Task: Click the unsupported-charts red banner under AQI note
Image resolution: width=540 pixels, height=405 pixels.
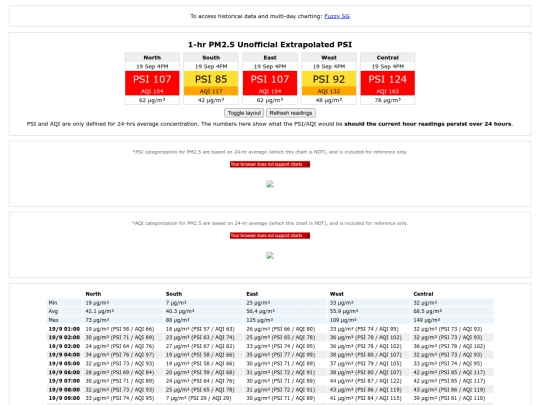Action: (x=270, y=236)
